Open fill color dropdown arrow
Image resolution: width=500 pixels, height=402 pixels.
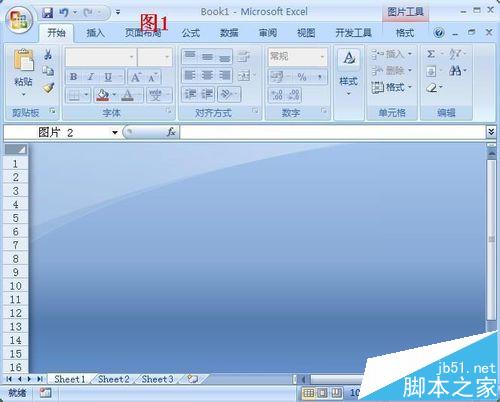[114, 95]
